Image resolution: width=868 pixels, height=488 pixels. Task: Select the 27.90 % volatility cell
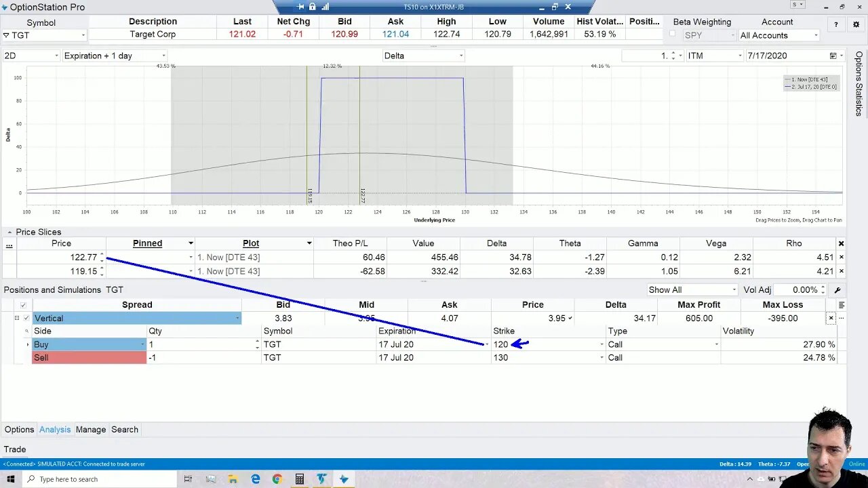click(x=778, y=344)
